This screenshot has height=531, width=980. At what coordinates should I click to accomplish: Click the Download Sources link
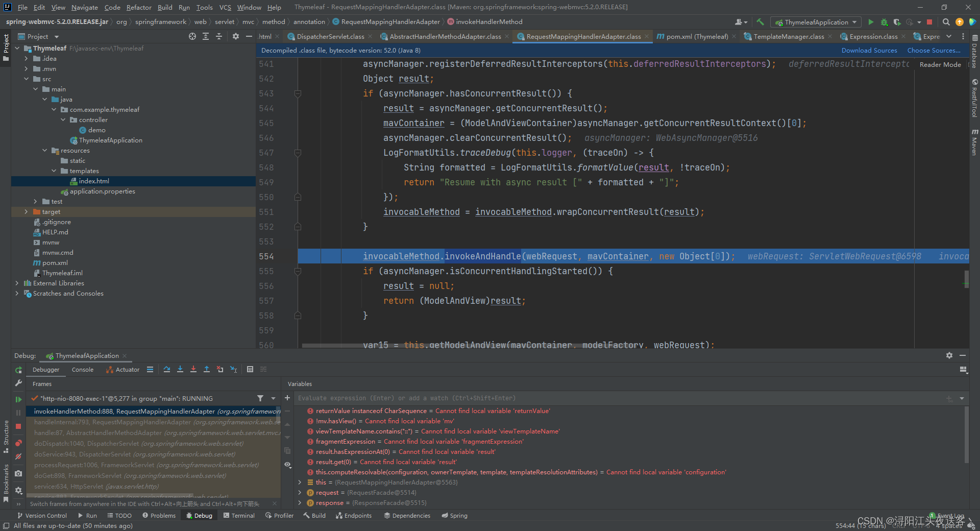pos(869,51)
